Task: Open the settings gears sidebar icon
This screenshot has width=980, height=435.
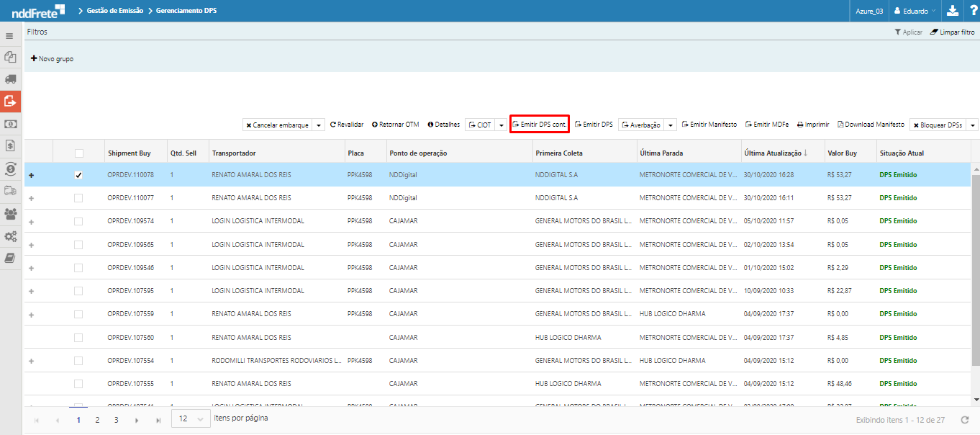Action: click(10, 236)
